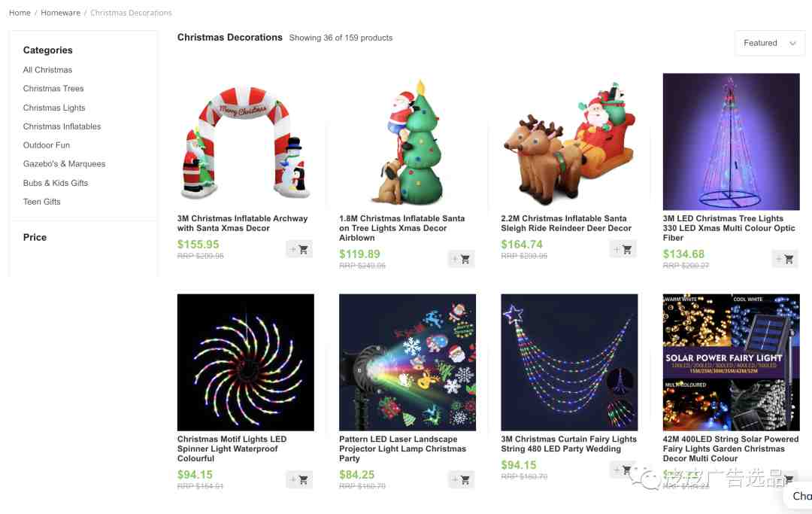Click the Featured dropdown chevron arrow
This screenshot has height=514, width=812.
792,44
